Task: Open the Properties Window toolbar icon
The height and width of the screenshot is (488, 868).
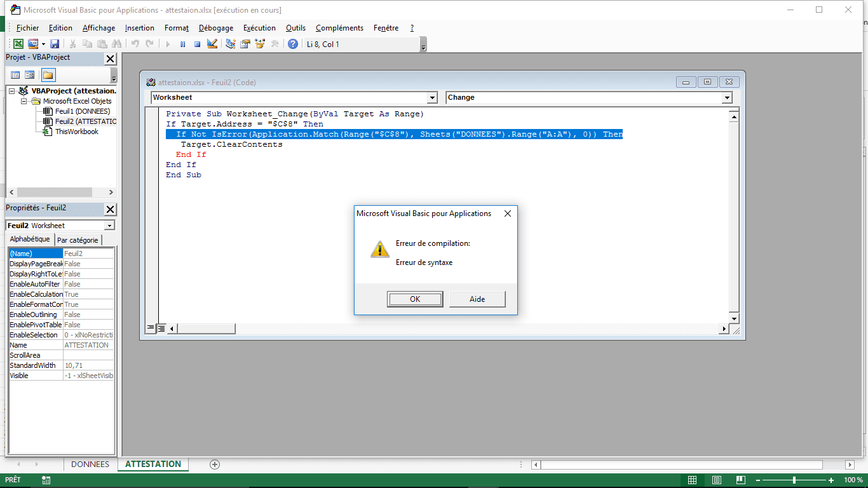Action: pyautogui.click(x=245, y=44)
